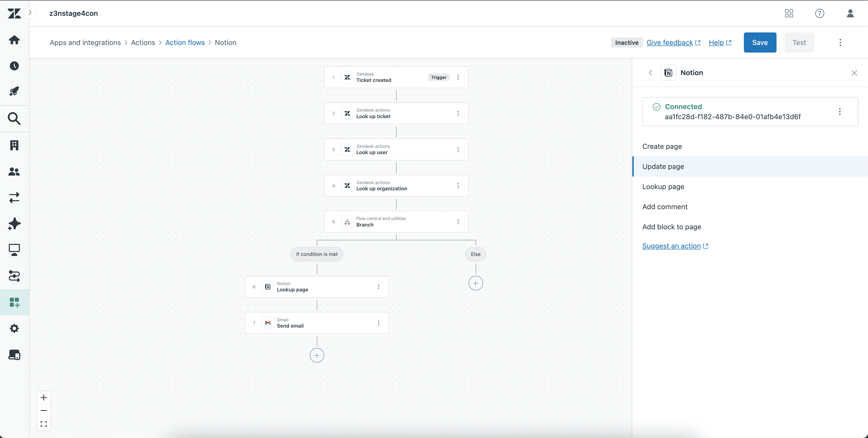Open the Apps and integrations sidebar icon
The height and width of the screenshot is (438, 868).
(x=14, y=302)
